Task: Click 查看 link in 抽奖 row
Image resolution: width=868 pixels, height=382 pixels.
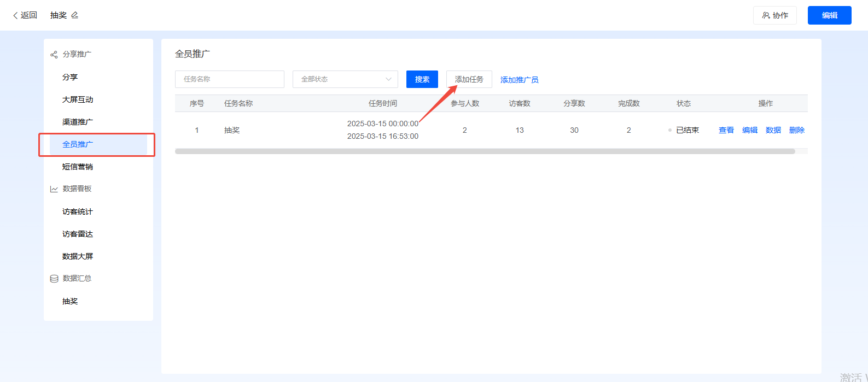Action: [x=726, y=130]
